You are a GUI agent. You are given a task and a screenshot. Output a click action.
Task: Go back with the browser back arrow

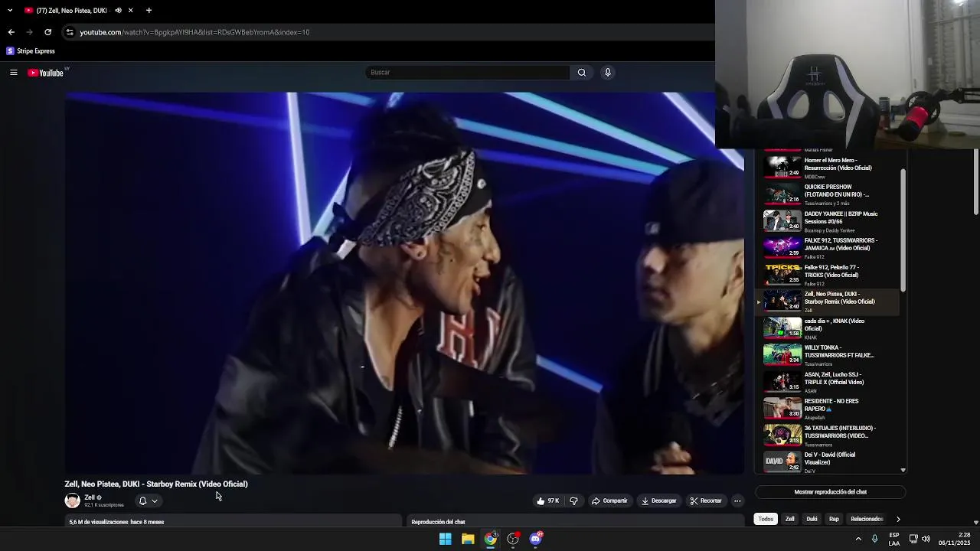tap(11, 32)
